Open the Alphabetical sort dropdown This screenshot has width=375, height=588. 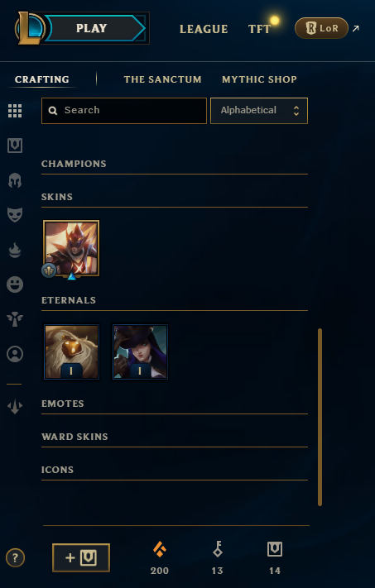pos(259,111)
